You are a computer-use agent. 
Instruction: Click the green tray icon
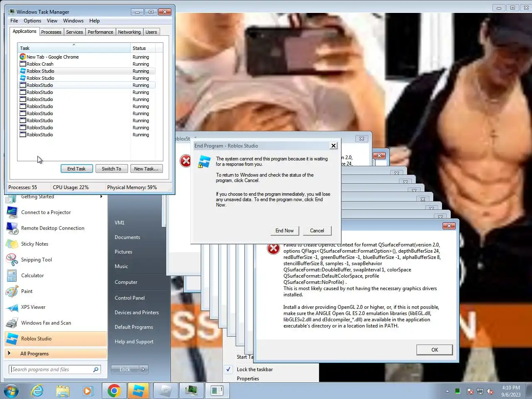(x=458, y=391)
